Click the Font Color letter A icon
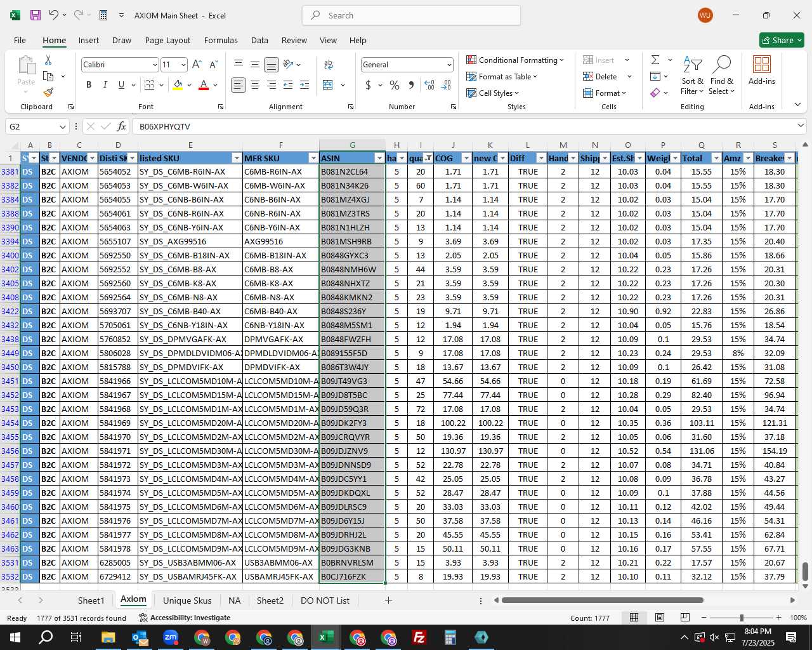 click(x=204, y=84)
